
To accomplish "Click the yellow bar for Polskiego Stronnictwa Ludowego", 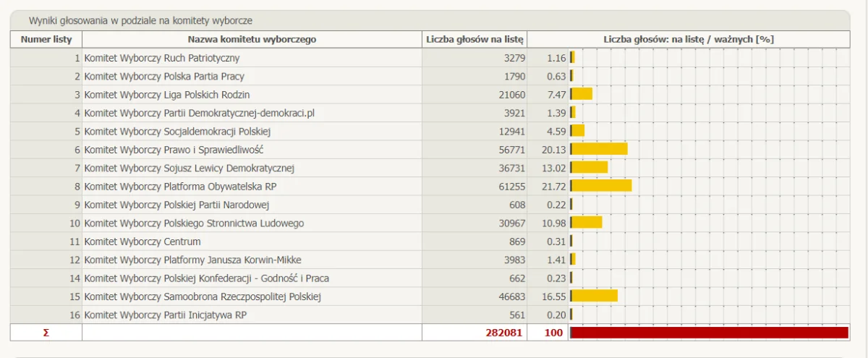I will click(586, 223).
